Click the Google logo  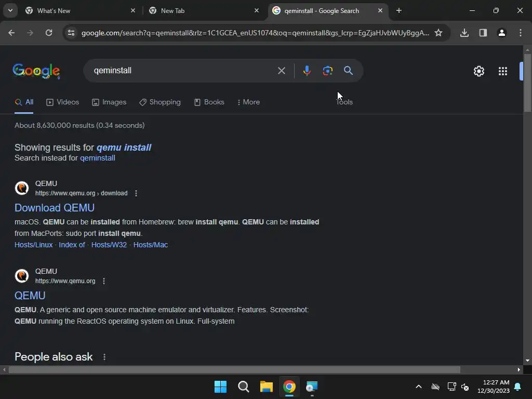click(x=36, y=71)
